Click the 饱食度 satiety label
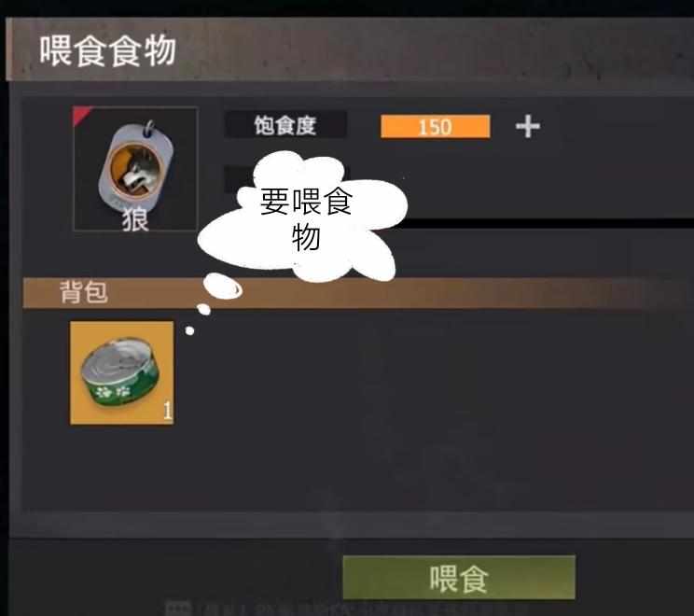 click(x=285, y=125)
